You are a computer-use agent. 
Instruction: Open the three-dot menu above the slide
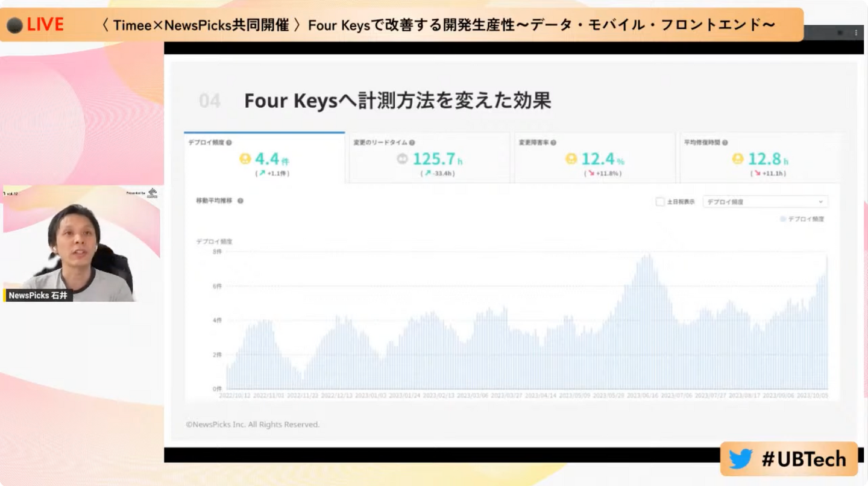pos(856,33)
